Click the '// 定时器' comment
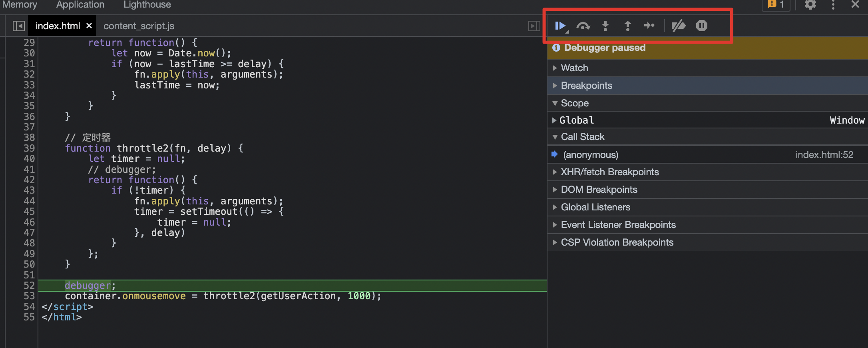868x348 pixels. [x=88, y=138]
